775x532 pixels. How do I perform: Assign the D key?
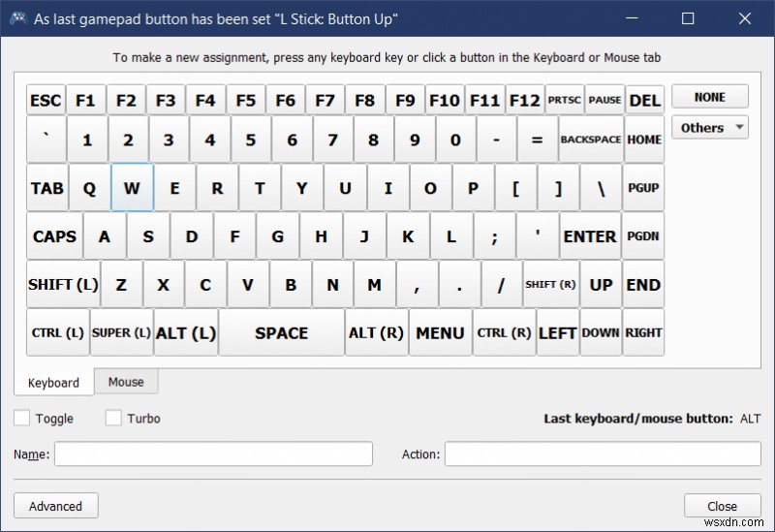pyautogui.click(x=192, y=236)
